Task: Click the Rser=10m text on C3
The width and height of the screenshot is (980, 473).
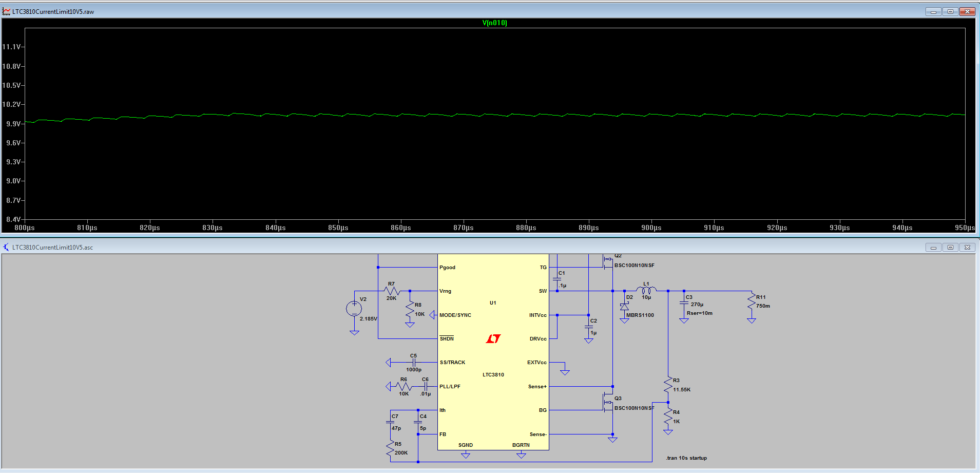Action: point(700,313)
